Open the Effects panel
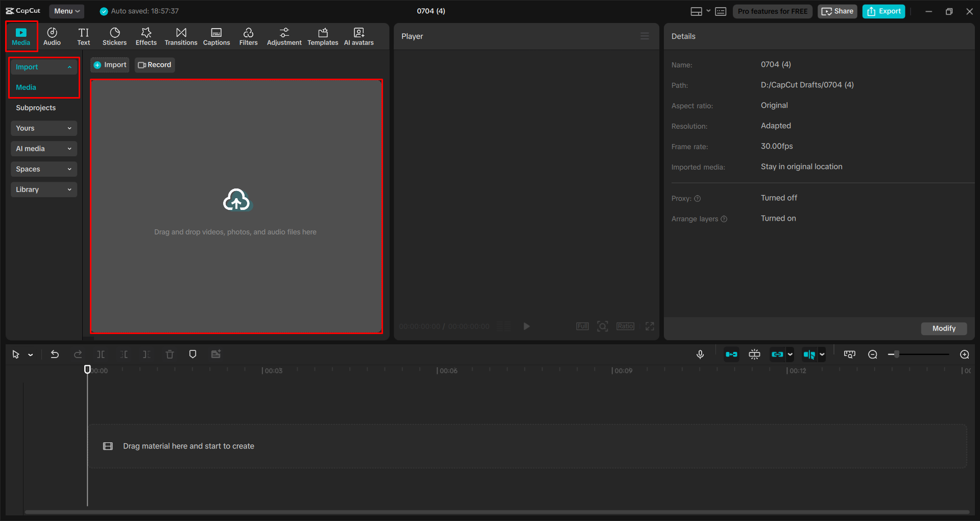Image resolution: width=980 pixels, height=521 pixels. [146, 36]
